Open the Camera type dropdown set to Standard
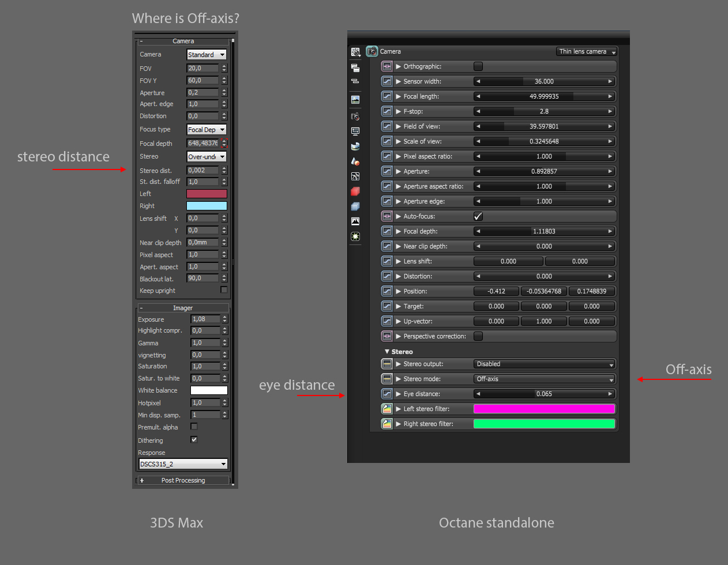This screenshot has width=728, height=565. [207, 55]
